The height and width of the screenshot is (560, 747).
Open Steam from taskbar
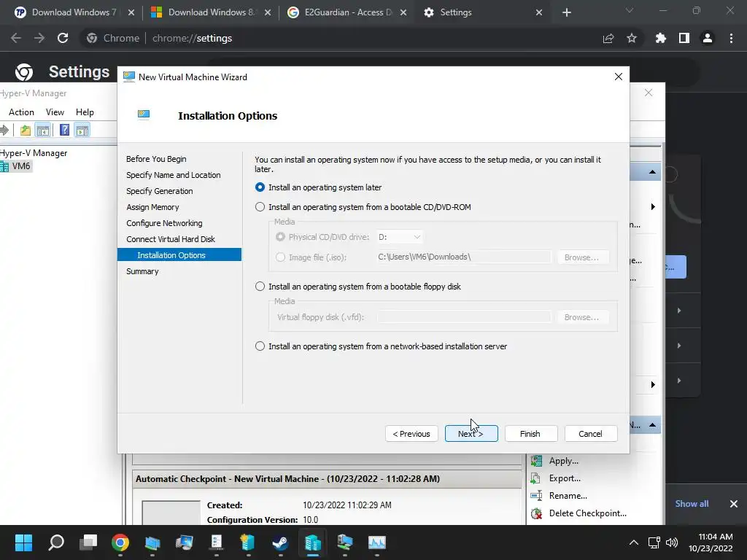(x=280, y=542)
